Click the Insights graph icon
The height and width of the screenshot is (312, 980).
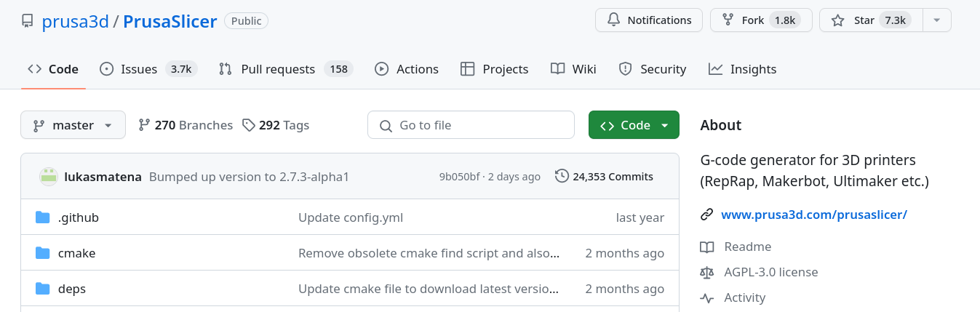click(716, 69)
